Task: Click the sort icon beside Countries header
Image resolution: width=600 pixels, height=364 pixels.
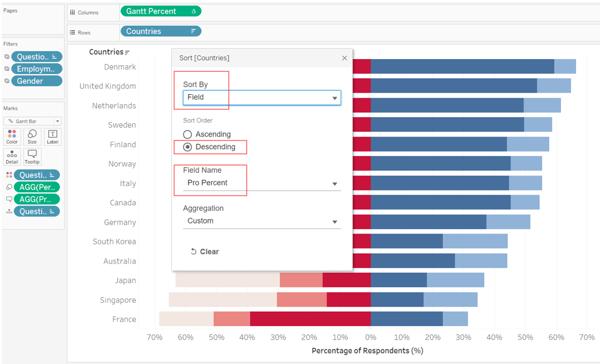Action: point(127,52)
